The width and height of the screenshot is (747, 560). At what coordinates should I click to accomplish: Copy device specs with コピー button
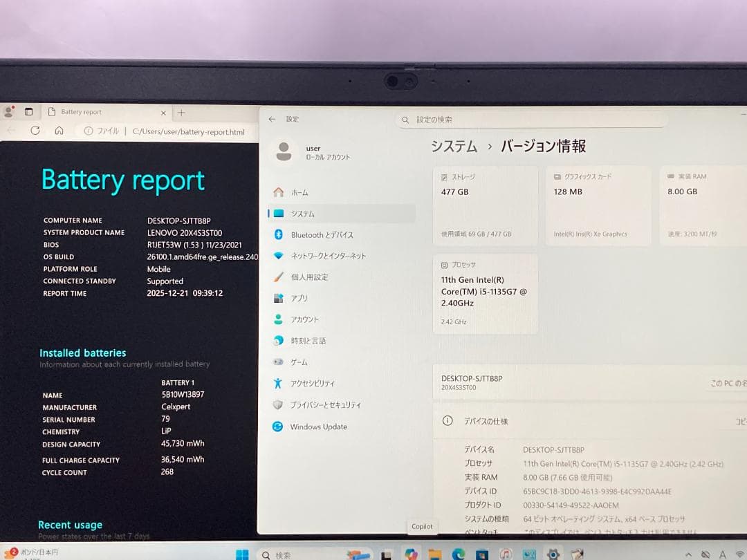pyautogui.click(x=742, y=420)
